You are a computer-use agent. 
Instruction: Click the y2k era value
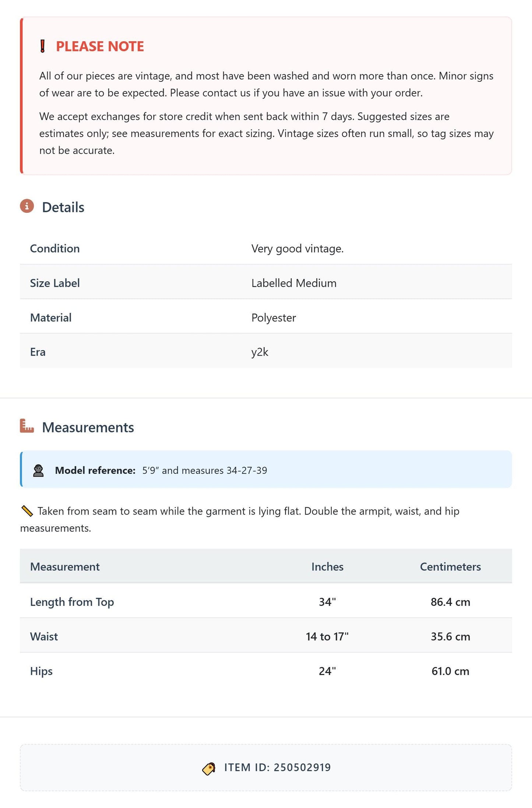(260, 352)
